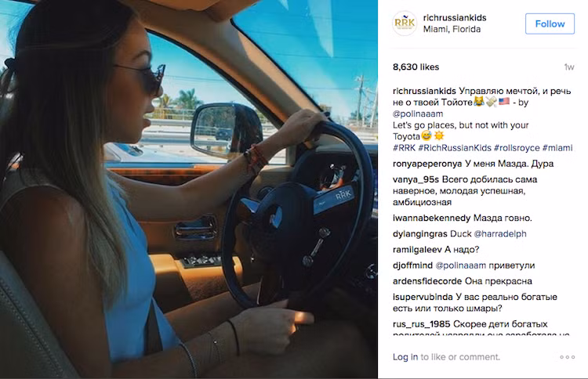Open the richrussiankids username in the header
Screen dimensions: 588x379
tap(455, 17)
